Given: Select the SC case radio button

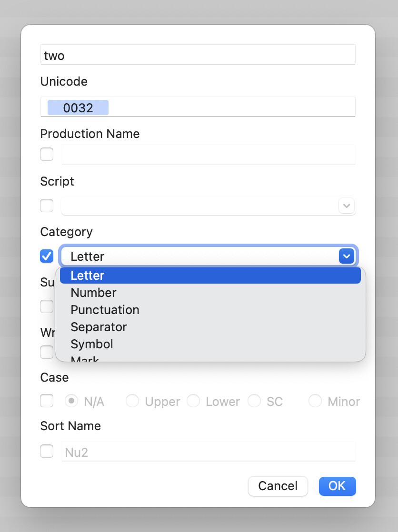Looking at the screenshot, I should 254,401.
